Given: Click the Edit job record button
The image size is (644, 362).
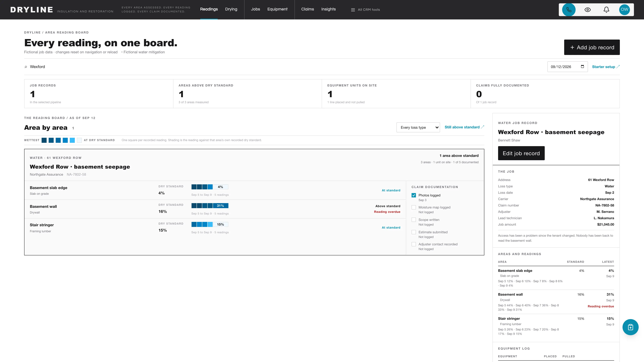Looking at the screenshot, I should point(521,153).
